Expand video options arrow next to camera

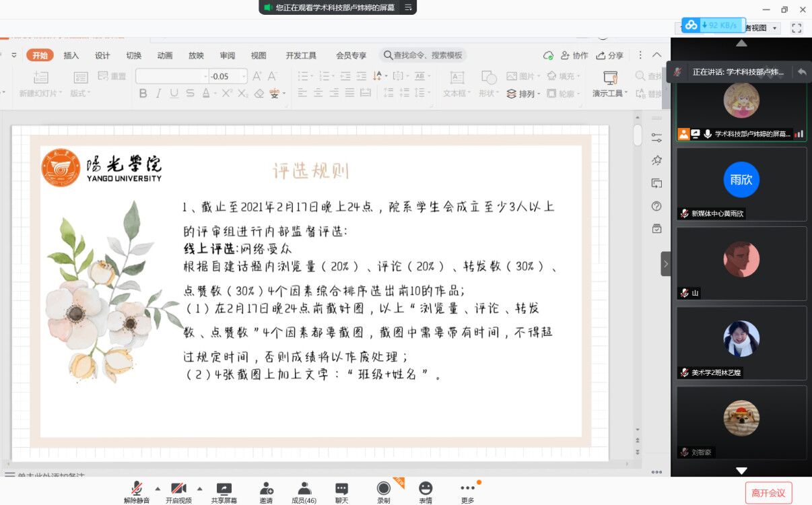(199, 488)
